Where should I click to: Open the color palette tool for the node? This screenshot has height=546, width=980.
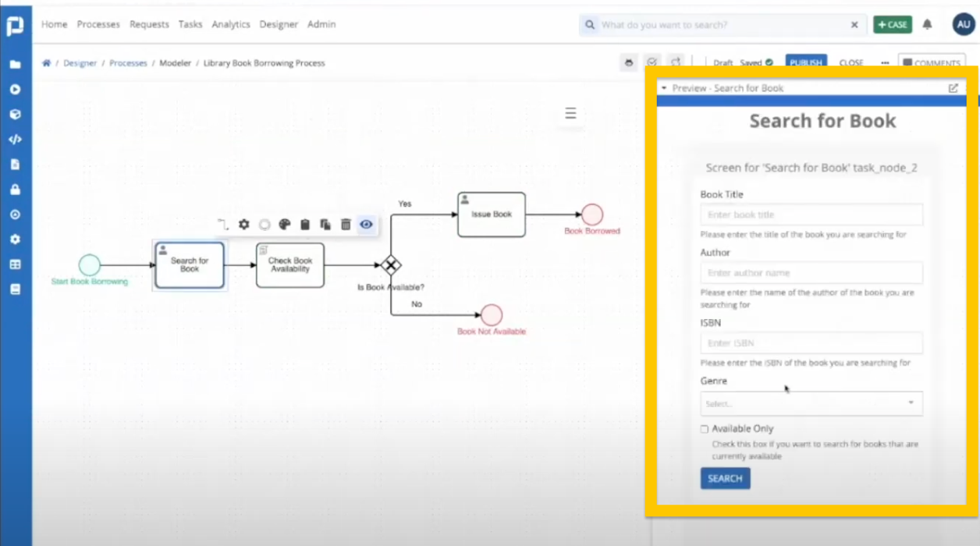point(285,225)
